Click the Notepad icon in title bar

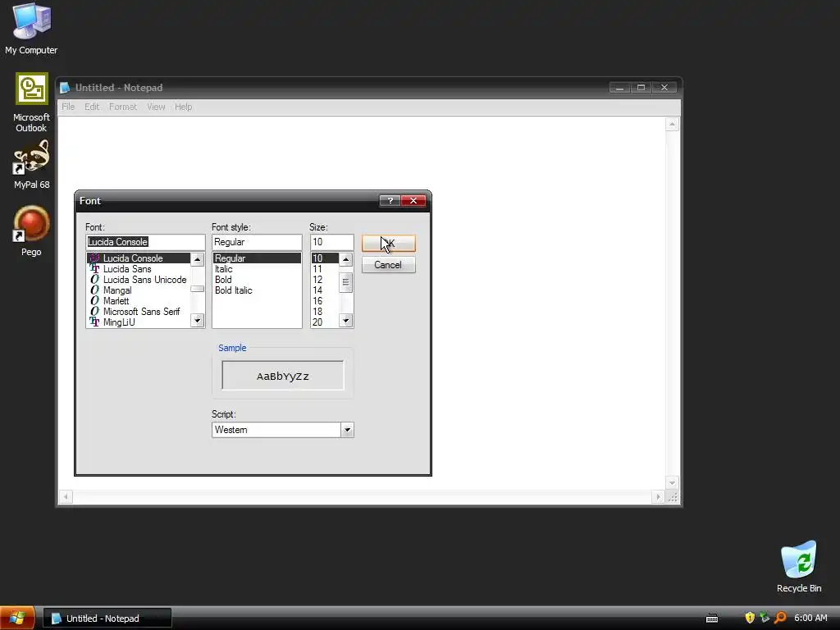pyautogui.click(x=65, y=88)
